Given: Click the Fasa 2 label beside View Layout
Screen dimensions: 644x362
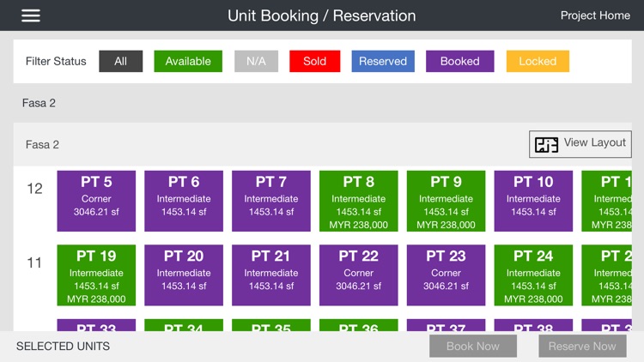Looking at the screenshot, I should [42, 144].
